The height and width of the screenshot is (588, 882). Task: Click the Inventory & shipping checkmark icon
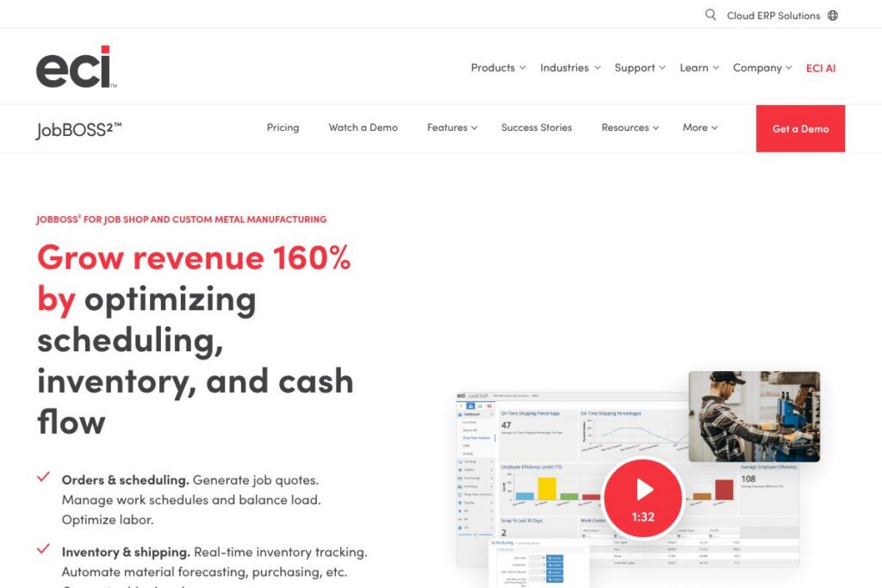43,549
